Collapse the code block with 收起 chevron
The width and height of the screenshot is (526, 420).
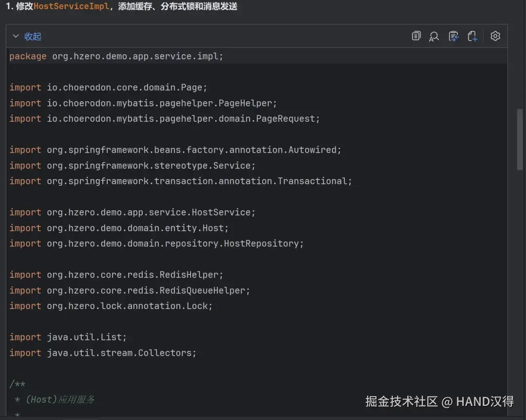[x=16, y=37]
